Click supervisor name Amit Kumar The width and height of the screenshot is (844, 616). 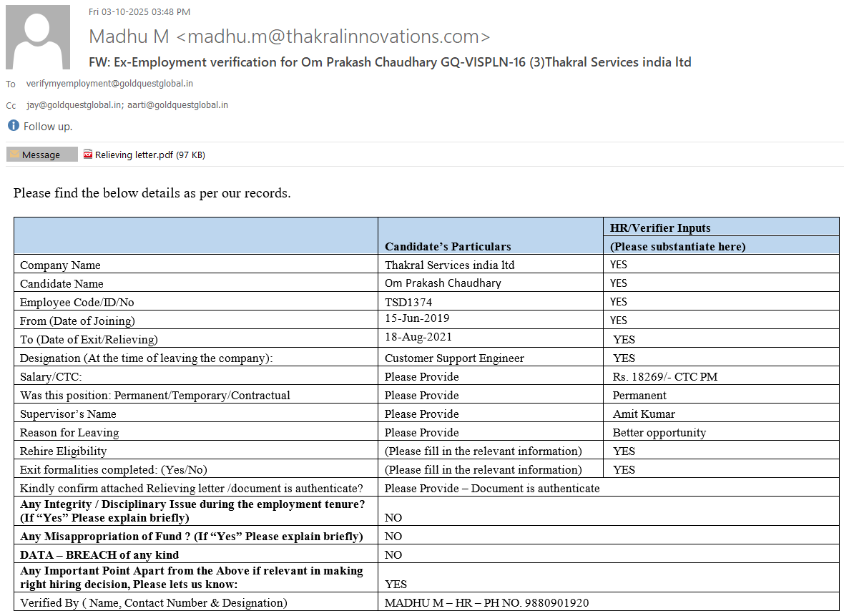point(644,414)
